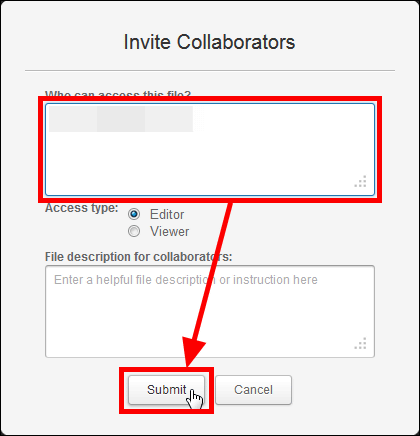This screenshot has width=420, height=436.
Task: Select the first blurred recipient in access box
Action: click(x=73, y=119)
